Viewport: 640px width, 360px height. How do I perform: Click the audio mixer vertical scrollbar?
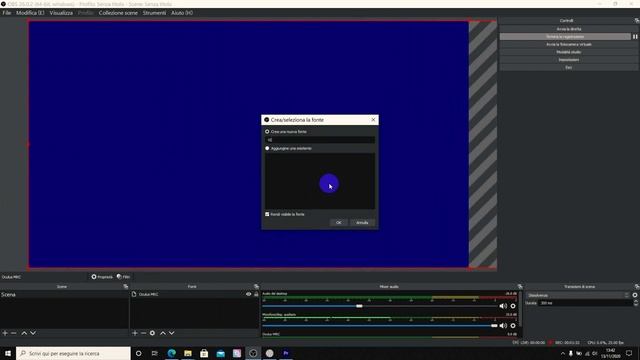pyautogui.click(x=520, y=310)
